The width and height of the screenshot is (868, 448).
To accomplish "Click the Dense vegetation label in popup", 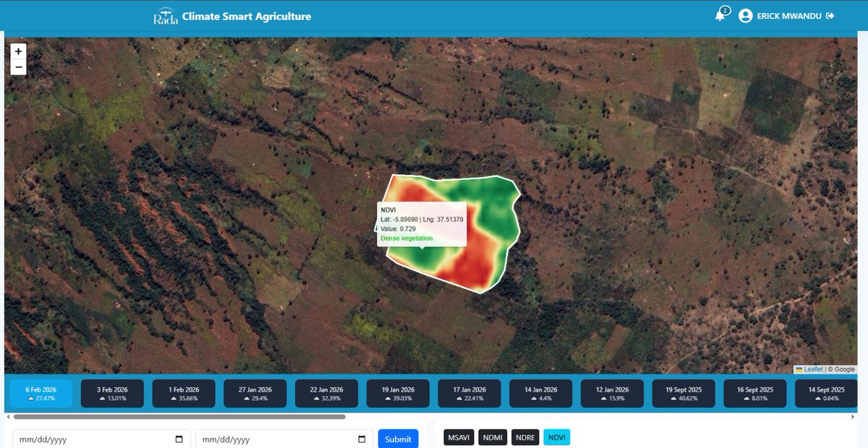I will [407, 238].
